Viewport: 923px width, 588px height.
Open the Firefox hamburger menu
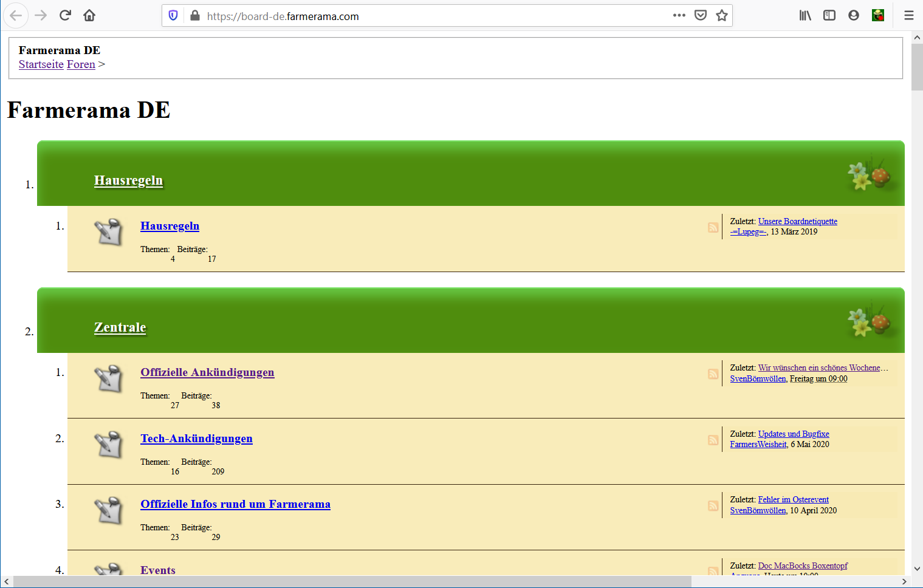coord(909,16)
